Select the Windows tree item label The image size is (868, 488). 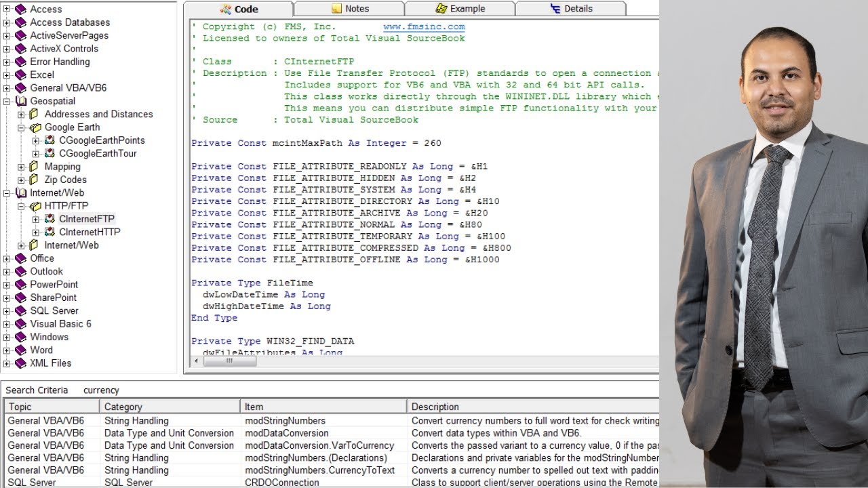click(49, 337)
